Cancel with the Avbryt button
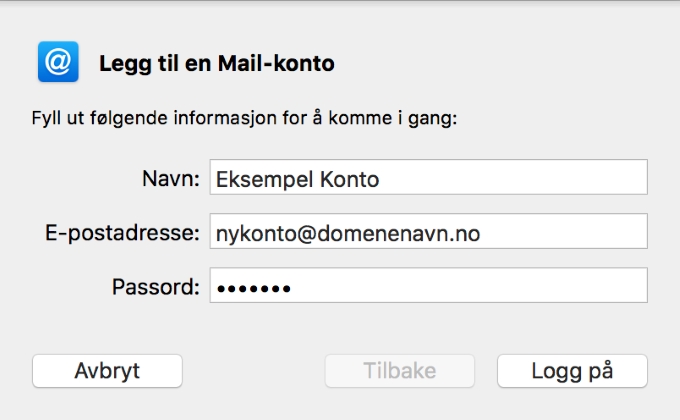 click(107, 371)
